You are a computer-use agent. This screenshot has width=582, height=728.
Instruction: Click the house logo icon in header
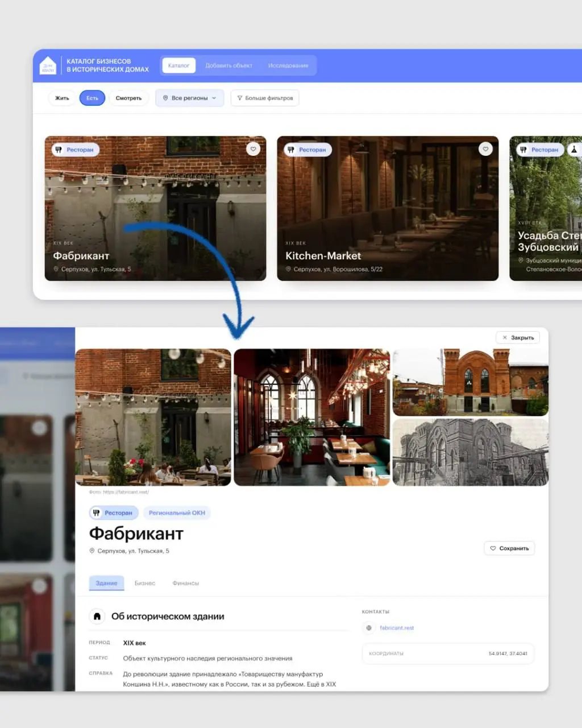(x=48, y=65)
